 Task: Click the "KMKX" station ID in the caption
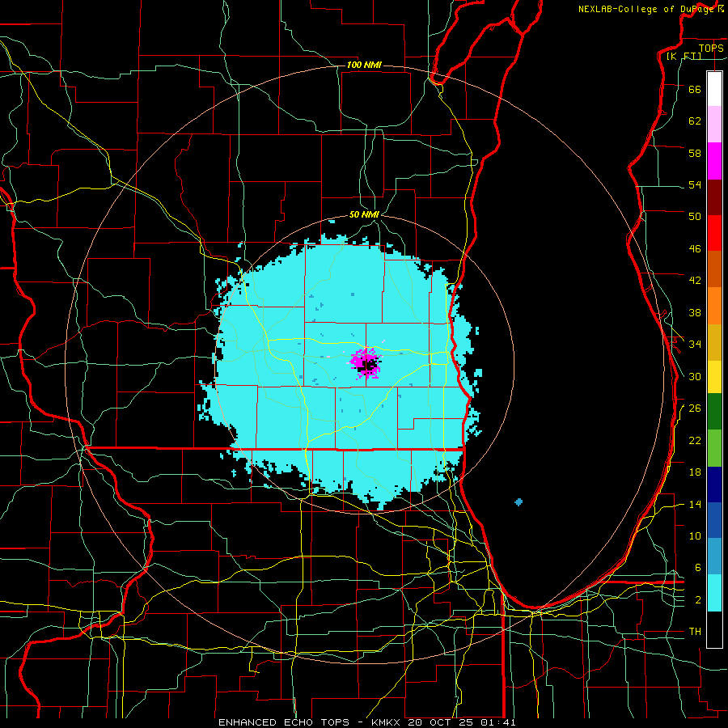point(387,722)
